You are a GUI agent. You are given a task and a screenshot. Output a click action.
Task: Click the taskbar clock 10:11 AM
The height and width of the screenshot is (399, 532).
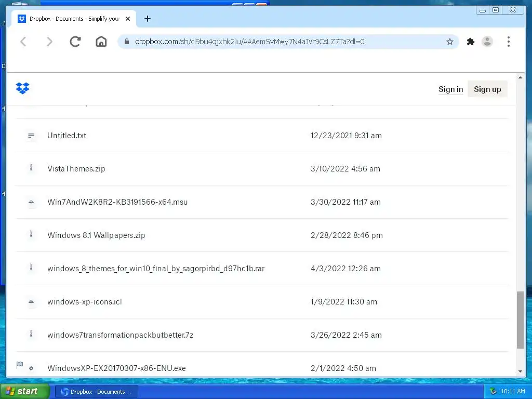(x=513, y=392)
